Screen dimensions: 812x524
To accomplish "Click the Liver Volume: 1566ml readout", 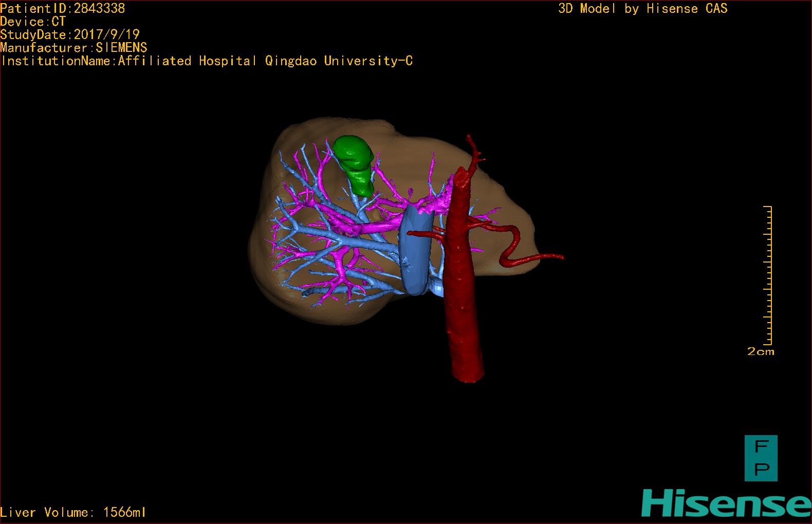I will point(73,512).
